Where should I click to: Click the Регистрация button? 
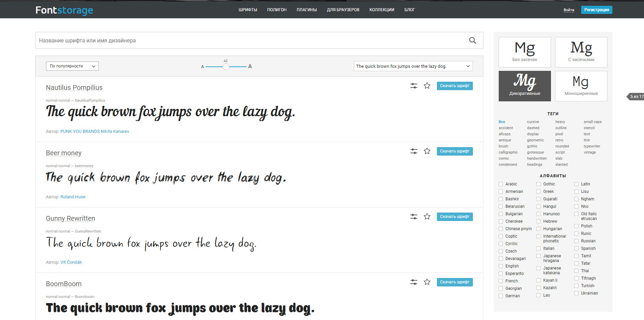(x=596, y=10)
